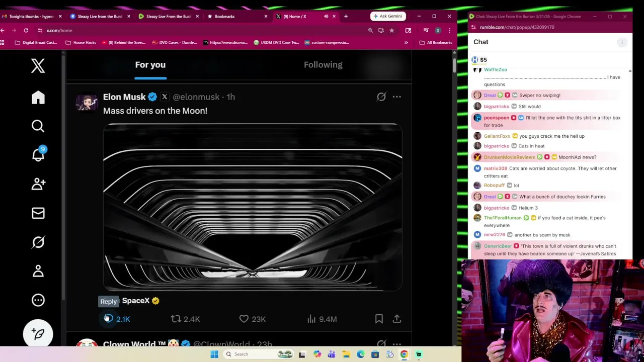The image size is (644, 362).
Task: Reload the x.com page
Action: tap(26, 30)
